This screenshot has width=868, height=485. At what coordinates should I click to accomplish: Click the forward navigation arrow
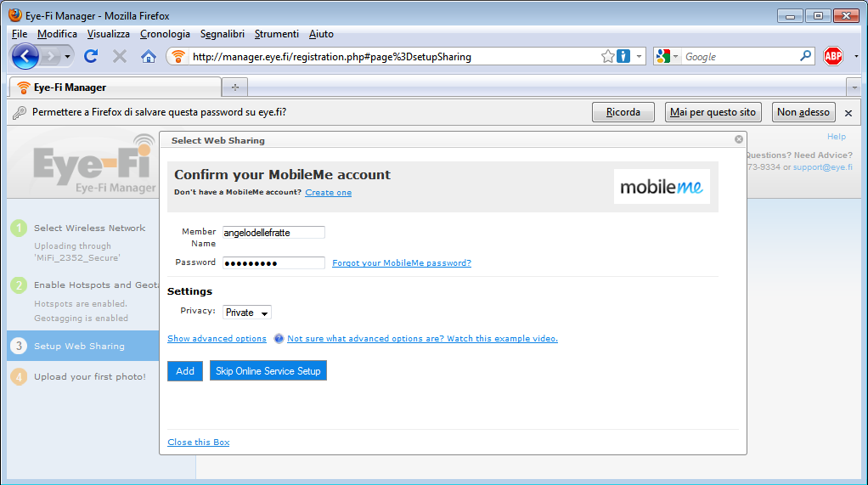point(50,56)
